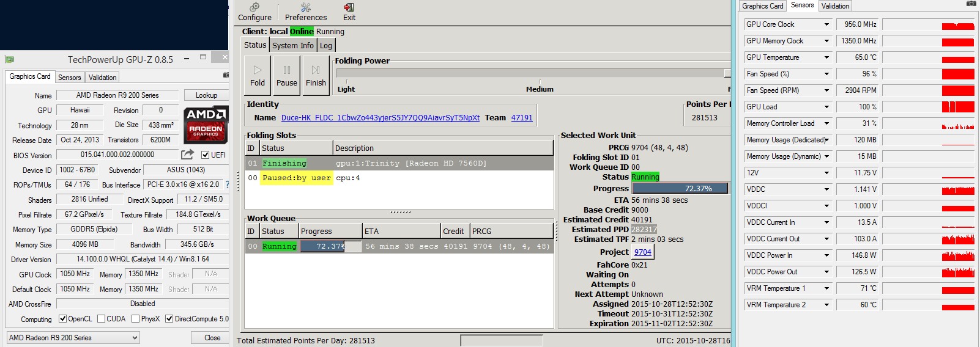Open the System Info tab
The image size is (980, 347).
pyautogui.click(x=293, y=45)
